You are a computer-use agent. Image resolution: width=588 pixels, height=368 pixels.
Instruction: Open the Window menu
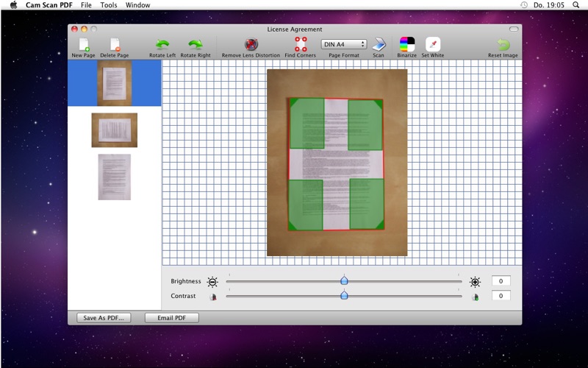pyautogui.click(x=137, y=5)
